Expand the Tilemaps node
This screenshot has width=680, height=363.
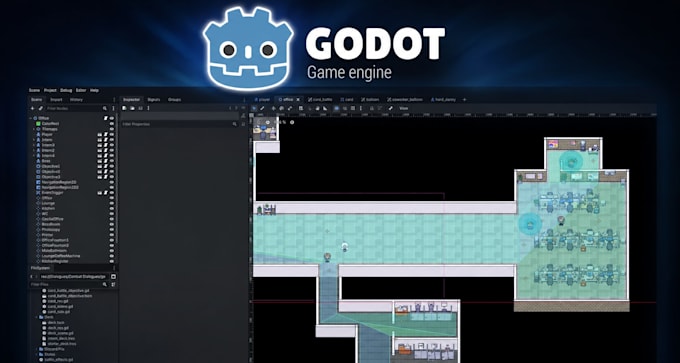point(34,129)
